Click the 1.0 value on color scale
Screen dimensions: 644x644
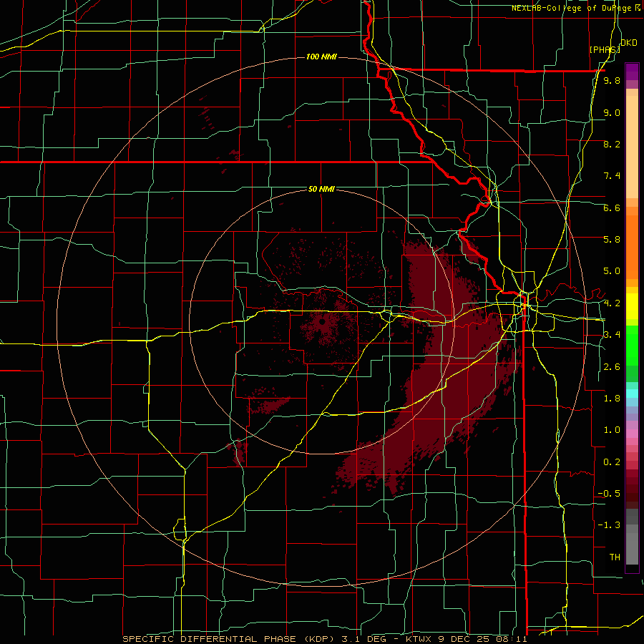click(612, 430)
